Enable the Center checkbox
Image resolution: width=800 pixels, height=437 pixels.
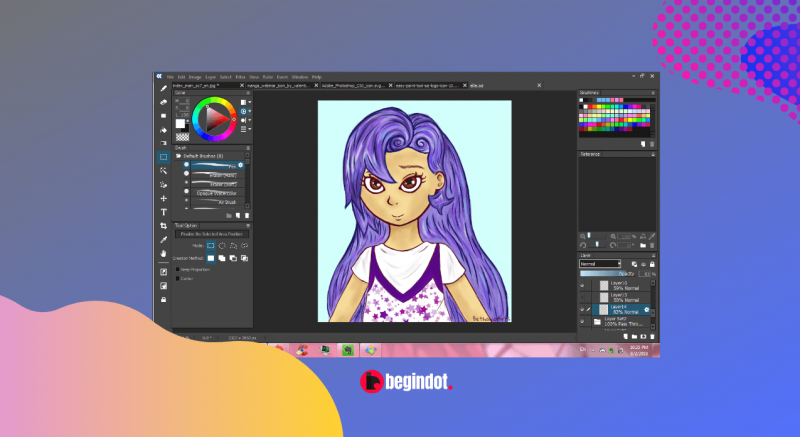178,278
